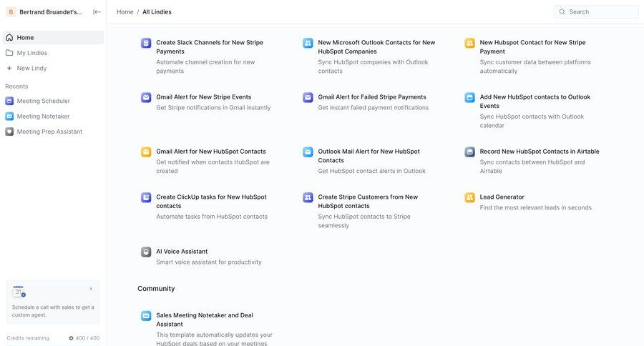The height and width of the screenshot is (346, 644).
Task: Open My Lindies in the sidebar
Action: (31, 53)
